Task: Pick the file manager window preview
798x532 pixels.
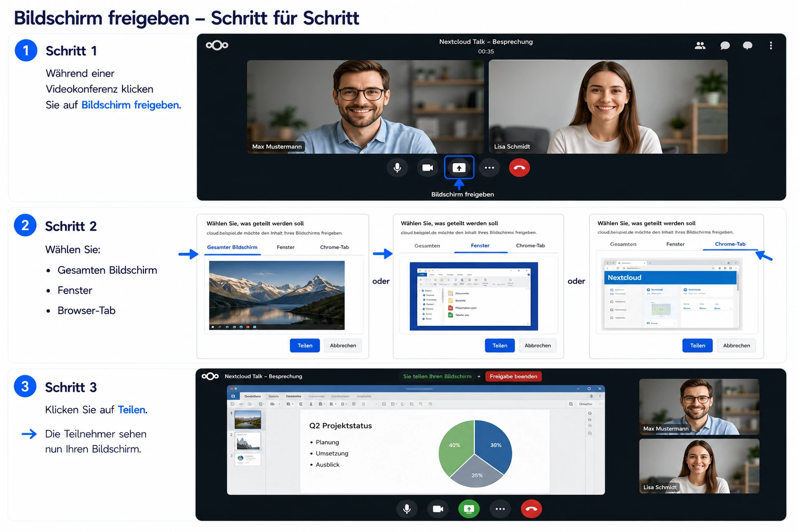Action: (x=474, y=296)
